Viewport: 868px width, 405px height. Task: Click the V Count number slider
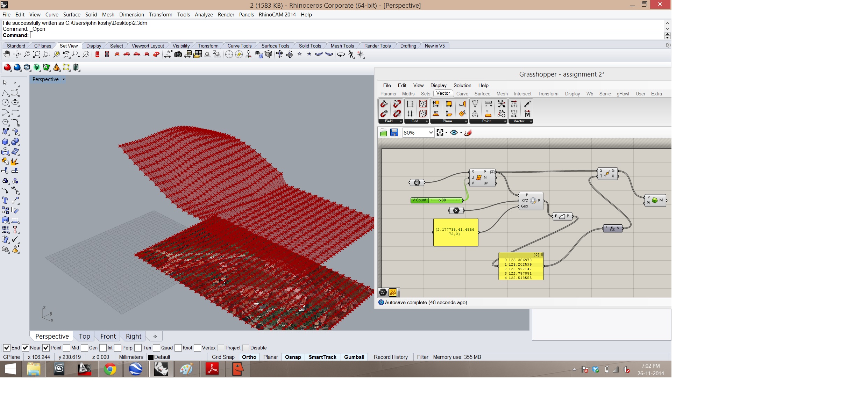pos(437,200)
